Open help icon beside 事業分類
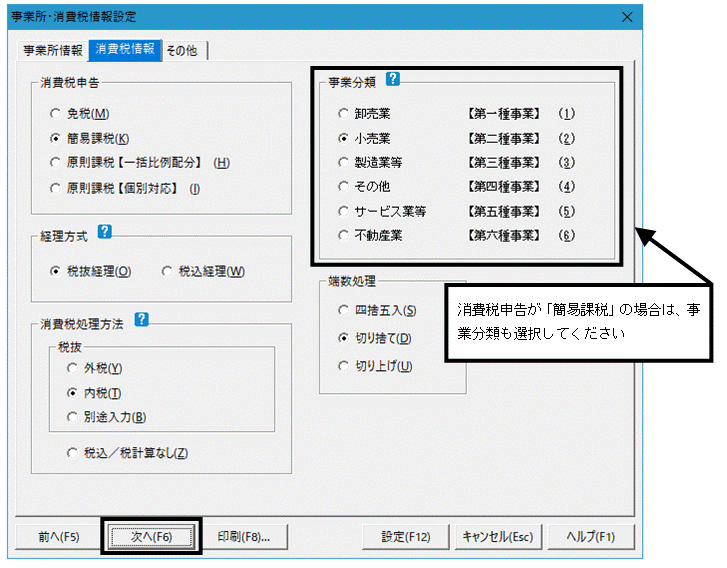The height and width of the screenshot is (568, 727). [393, 79]
